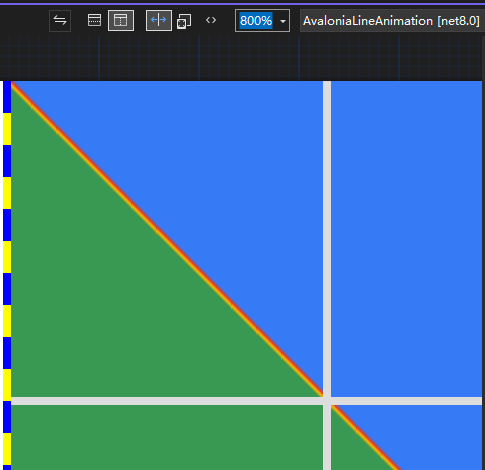Swap the designer and XAML panes
Screen dimensions: 485x470
point(60,21)
